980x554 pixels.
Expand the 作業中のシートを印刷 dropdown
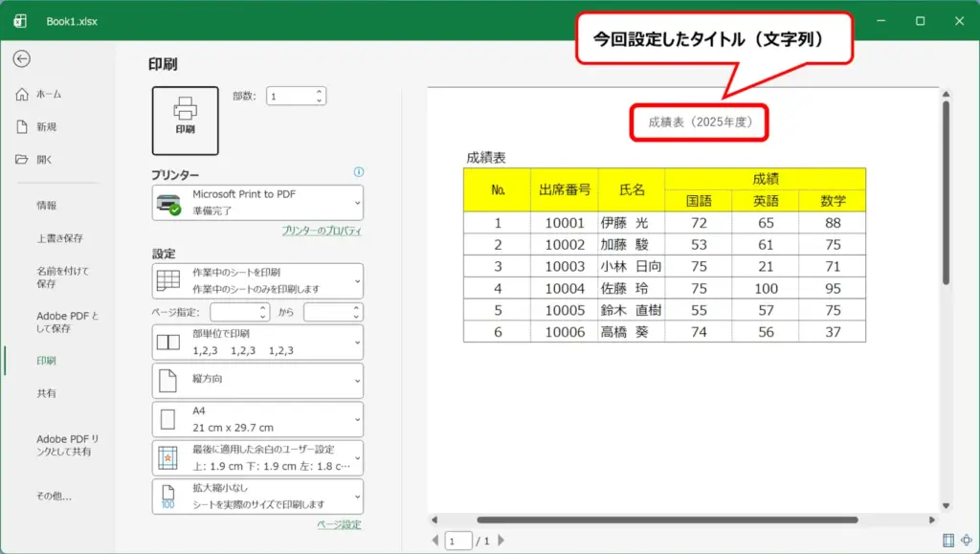pos(257,280)
